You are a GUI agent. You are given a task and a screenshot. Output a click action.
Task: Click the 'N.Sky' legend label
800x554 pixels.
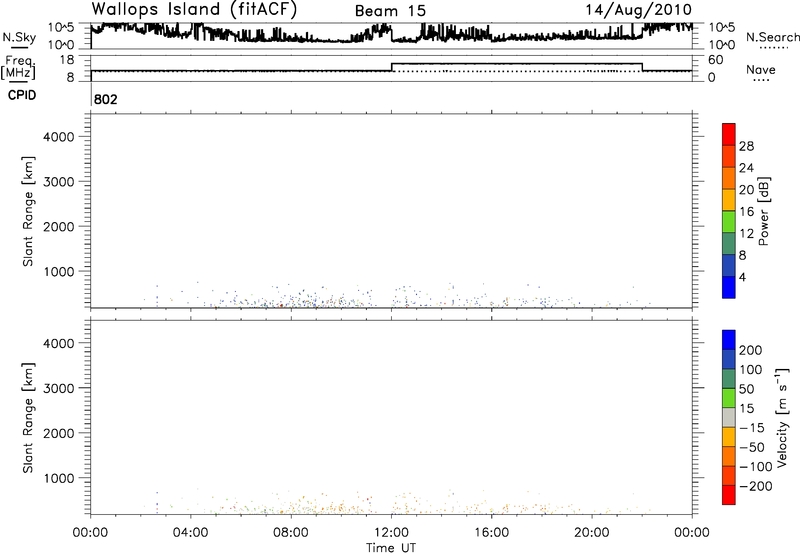point(19,37)
